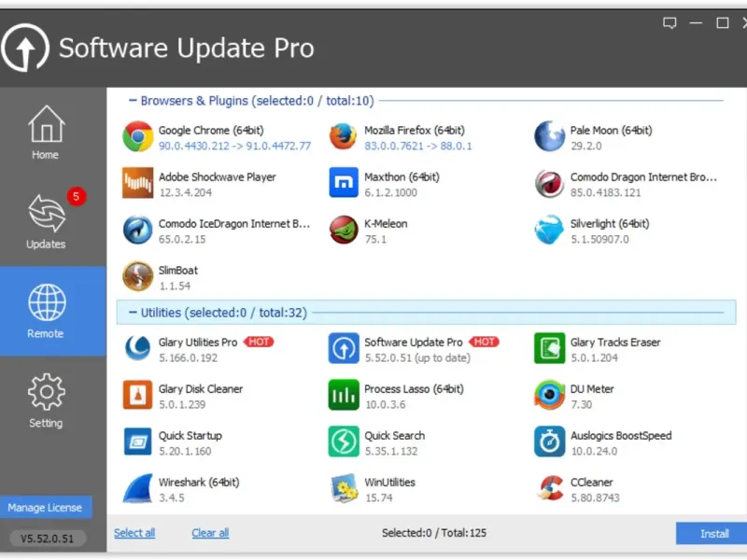Collapse the Browsers & Plugins section
Viewport: 747px width, 560px height.
click(x=133, y=101)
